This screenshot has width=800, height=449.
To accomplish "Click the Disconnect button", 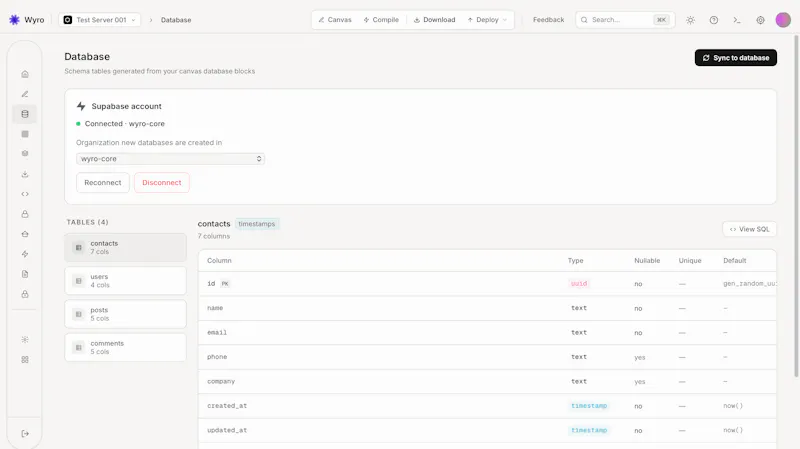I will coord(162,183).
